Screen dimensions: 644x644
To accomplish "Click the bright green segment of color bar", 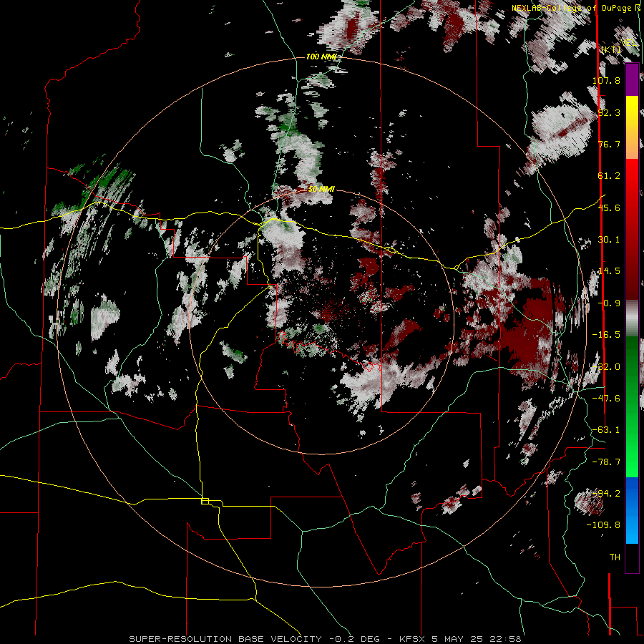I will tap(632, 452).
